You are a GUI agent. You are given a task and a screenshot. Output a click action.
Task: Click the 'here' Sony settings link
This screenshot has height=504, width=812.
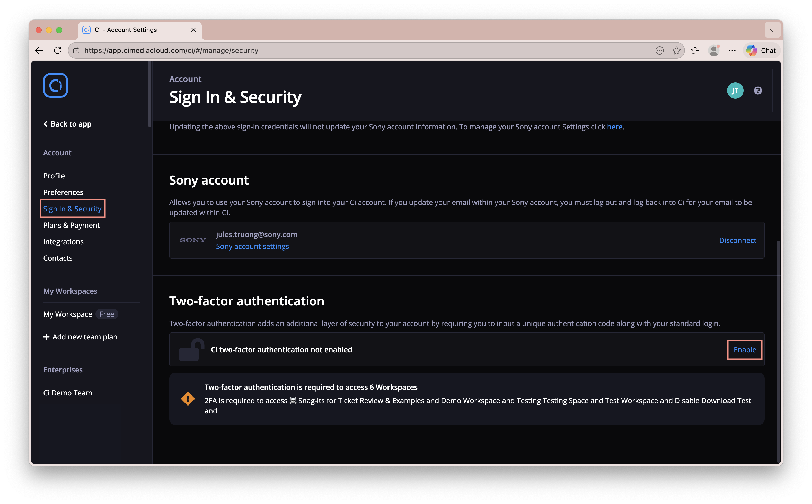click(614, 127)
